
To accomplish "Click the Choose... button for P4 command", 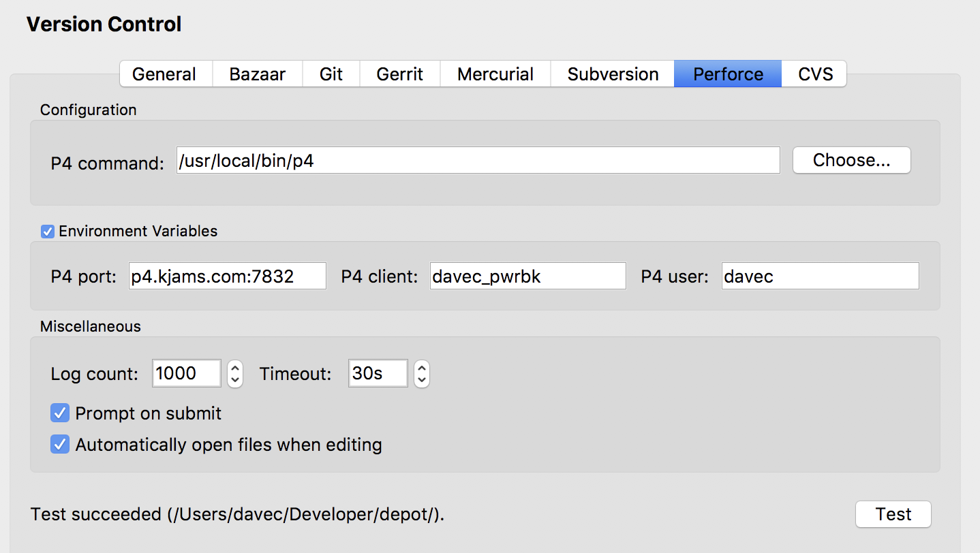I will [851, 161].
